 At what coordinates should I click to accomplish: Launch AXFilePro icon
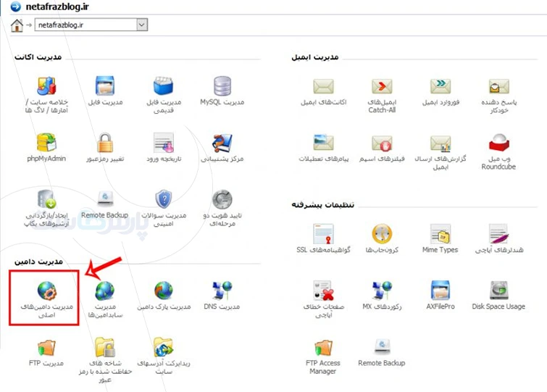[440, 291]
